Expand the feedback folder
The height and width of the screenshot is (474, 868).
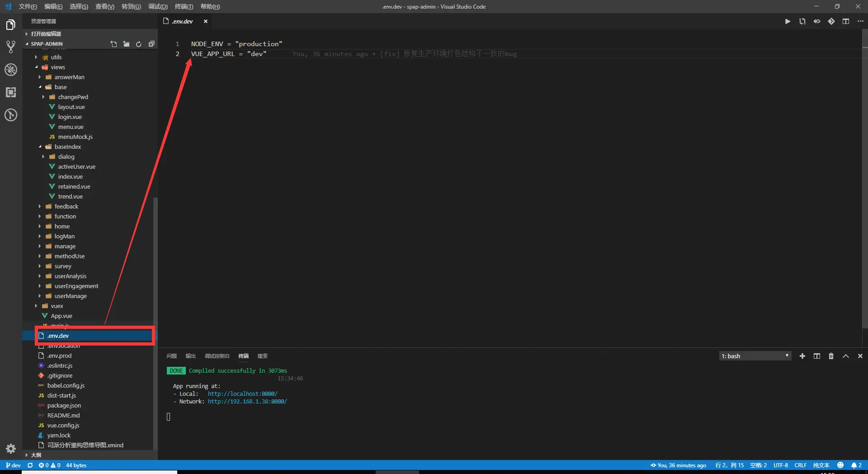pos(66,206)
